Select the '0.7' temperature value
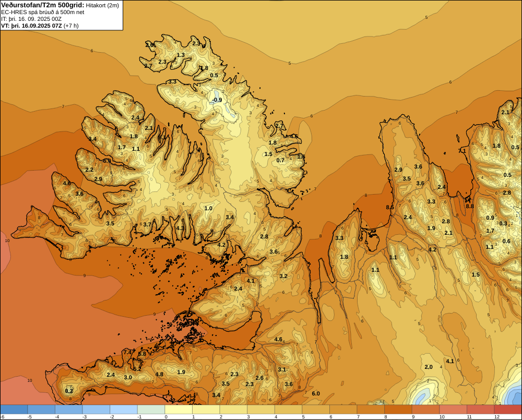Screen dimensions: 522x420 [x=280, y=160]
